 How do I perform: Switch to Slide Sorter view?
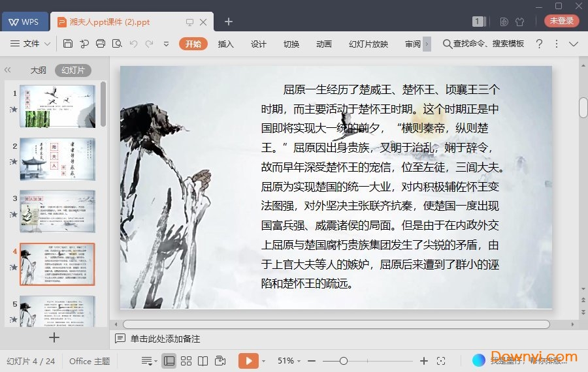pyautogui.click(x=186, y=361)
